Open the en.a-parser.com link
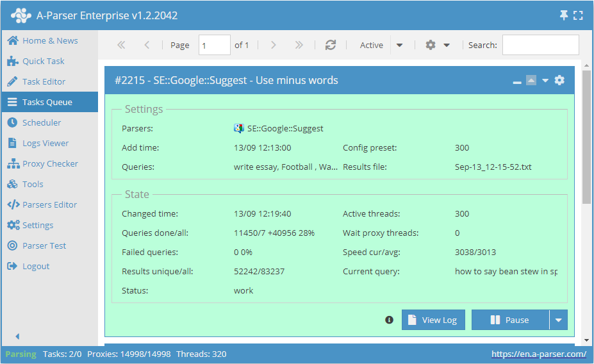The height and width of the screenshot is (364, 594). pos(538,354)
